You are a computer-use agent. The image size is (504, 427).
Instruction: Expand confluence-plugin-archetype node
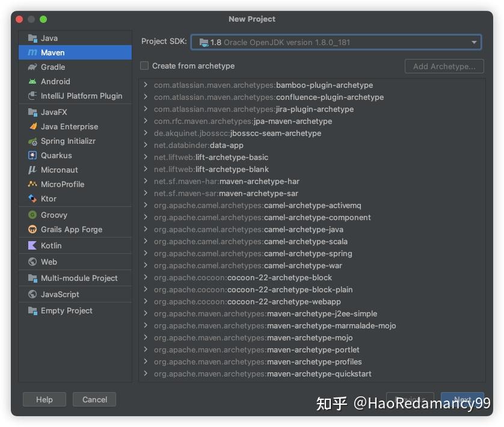click(x=146, y=97)
